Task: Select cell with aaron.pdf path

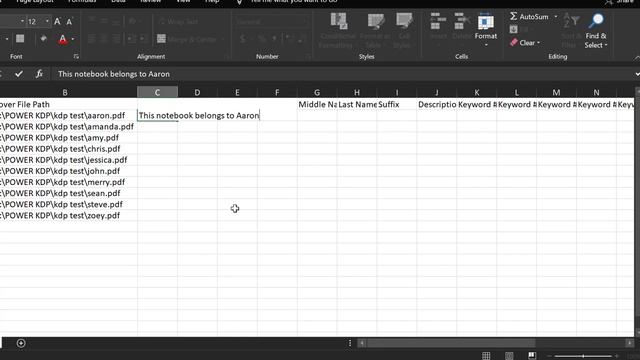Action: pyautogui.click(x=68, y=116)
